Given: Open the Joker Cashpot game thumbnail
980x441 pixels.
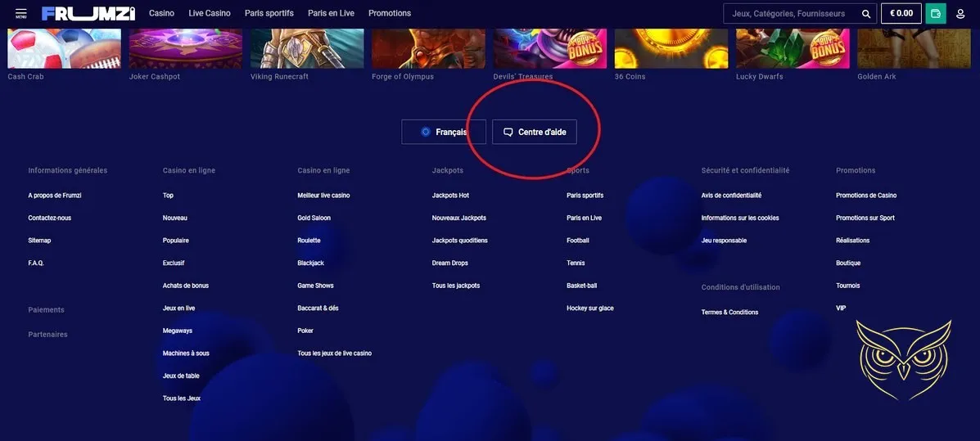Looking at the screenshot, I should point(186,49).
